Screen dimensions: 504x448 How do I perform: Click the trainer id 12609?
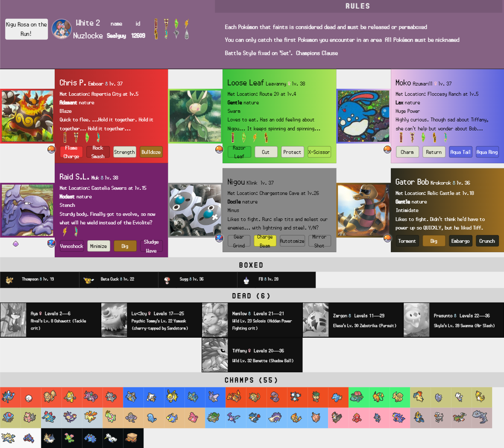click(138, 35)
